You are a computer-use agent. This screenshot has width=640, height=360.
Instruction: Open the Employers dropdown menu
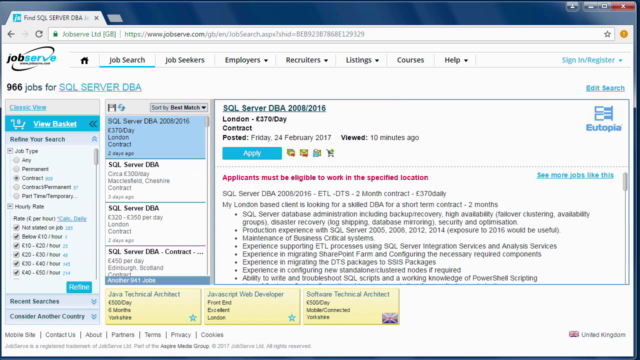click(246, 60)
